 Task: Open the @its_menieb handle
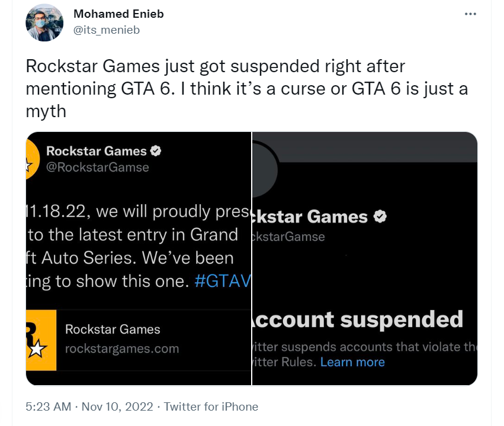(107, 30)
